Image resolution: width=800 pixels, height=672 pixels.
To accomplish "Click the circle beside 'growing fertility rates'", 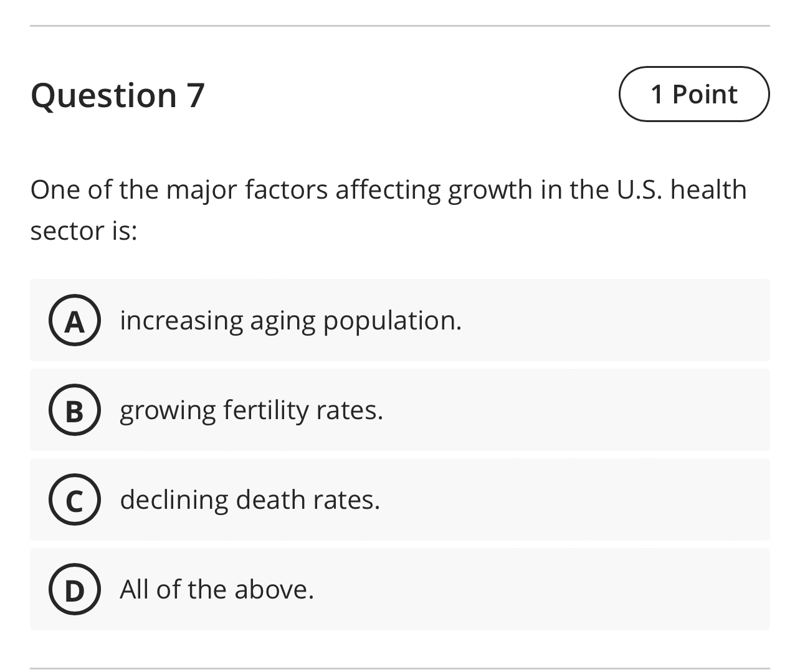I will (x=74, y=410).
